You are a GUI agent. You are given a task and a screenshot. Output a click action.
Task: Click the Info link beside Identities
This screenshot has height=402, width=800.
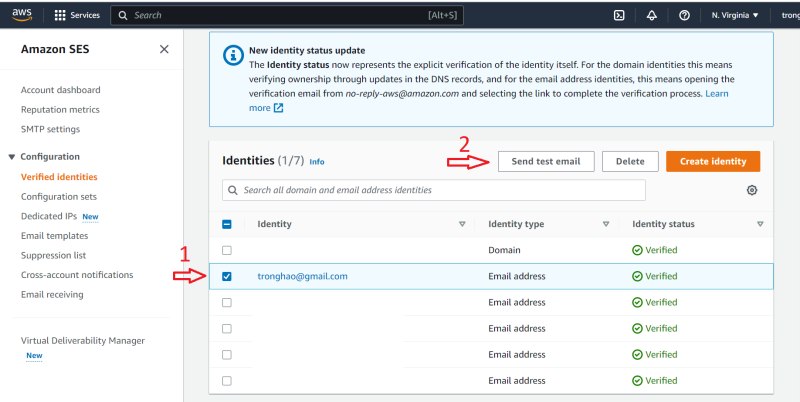[x=317, y=162]
